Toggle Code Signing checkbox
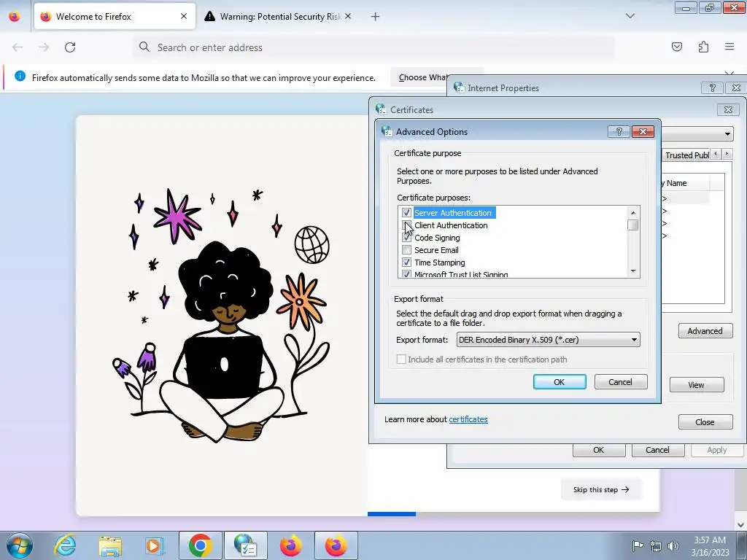The width and height of the screenshot is (747, 560). coord(406,237)
